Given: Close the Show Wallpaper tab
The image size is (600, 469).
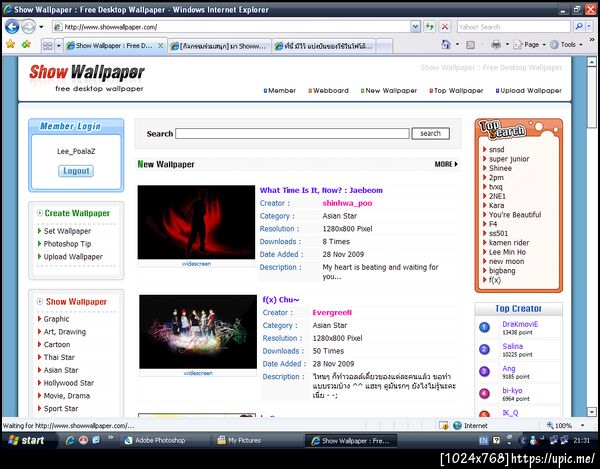Looking at the screenshot, I should 161,46.
